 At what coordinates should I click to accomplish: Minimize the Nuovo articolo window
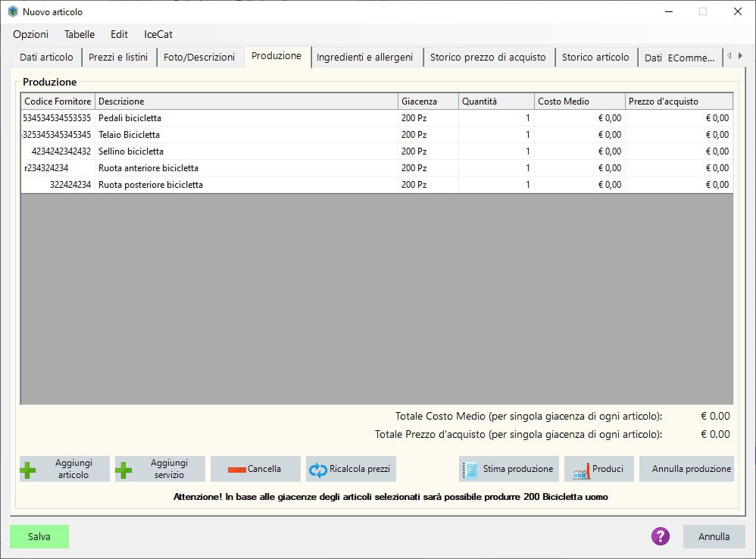tap(669, 11)
